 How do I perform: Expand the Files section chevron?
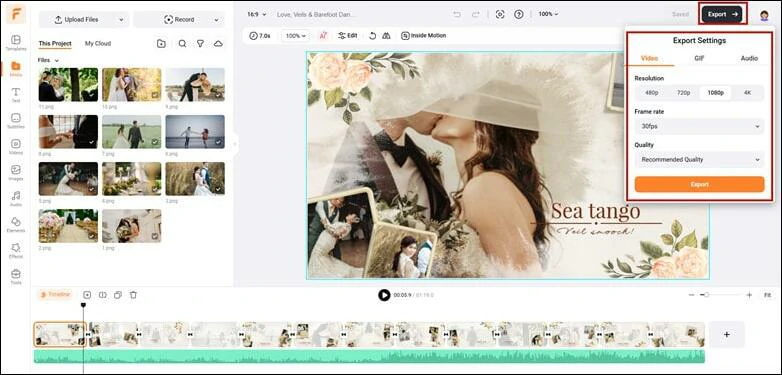click(57, 60)
